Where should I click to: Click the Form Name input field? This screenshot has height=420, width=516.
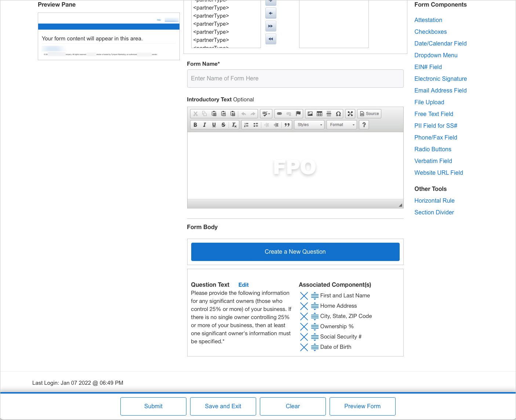click(x=295, y=79)
